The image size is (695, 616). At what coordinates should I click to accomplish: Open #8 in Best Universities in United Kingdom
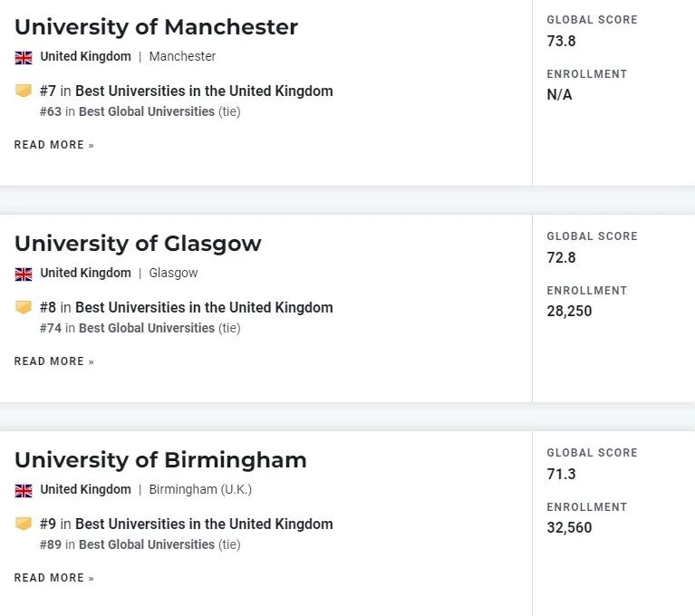point(186,307)
